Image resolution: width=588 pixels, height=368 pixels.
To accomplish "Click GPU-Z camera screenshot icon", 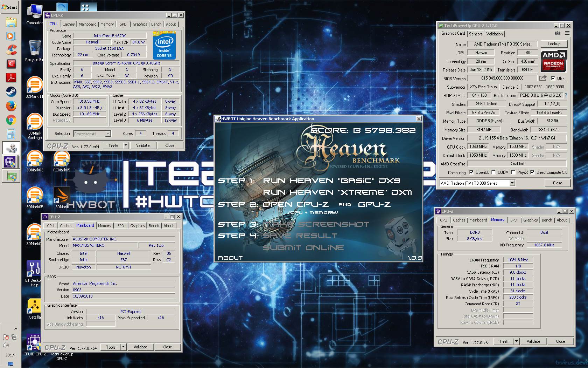I will 558,33.
